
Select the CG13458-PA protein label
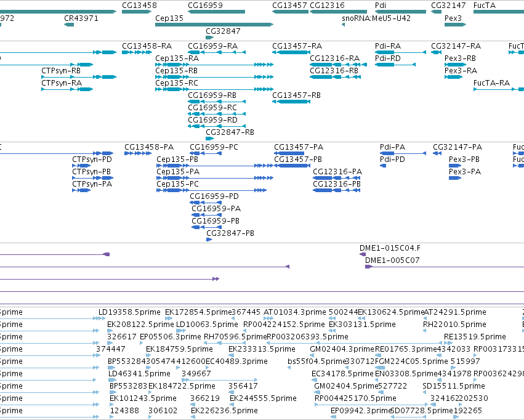(149, 147)
